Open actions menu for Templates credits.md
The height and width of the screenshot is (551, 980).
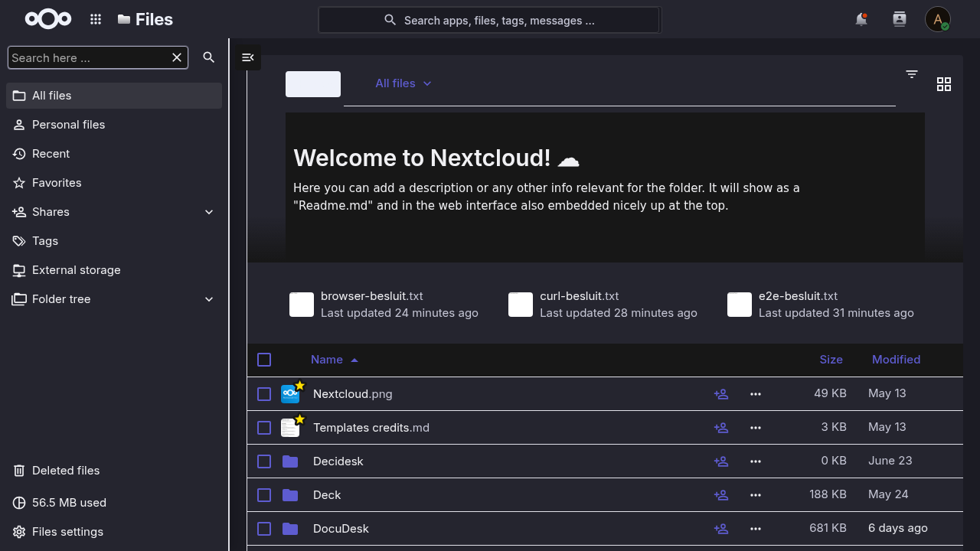(x=756, y=428)
